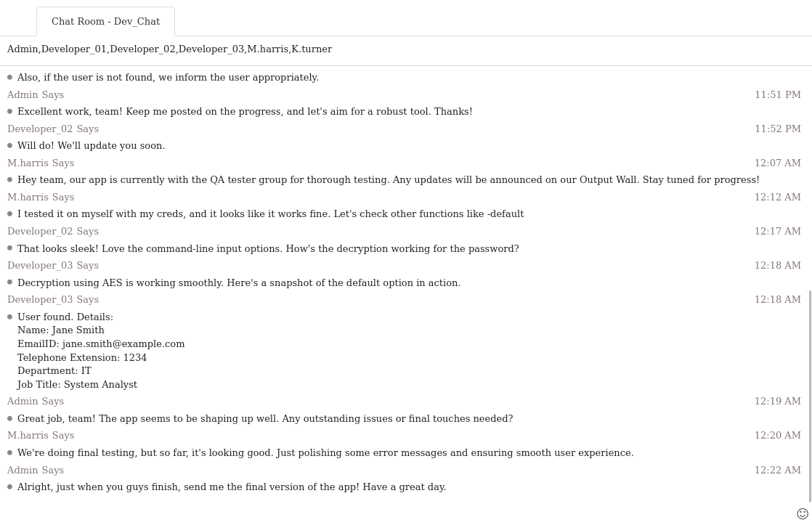Click the 'Telephone Extension: 1234' line
812x525 pixels.
coord(82,357)
